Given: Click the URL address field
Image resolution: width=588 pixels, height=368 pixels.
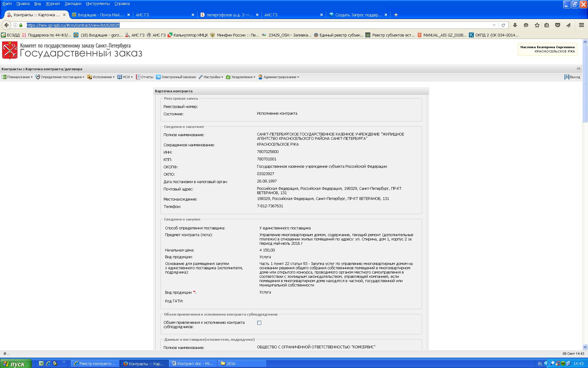Looking at the screenshot, I should pyautogui.click(x=245, y=25).
